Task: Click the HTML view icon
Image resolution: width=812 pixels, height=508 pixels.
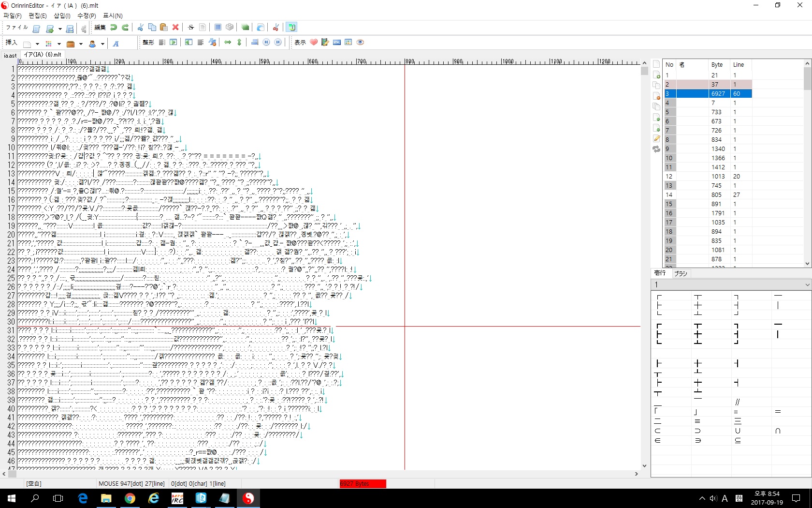Action: pyautogui.click(x=337, y=43)
